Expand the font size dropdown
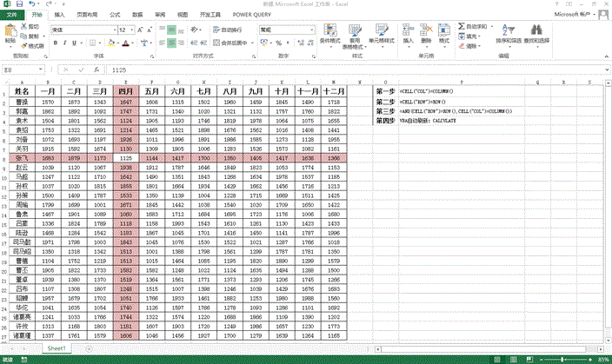The height and width of the screenshot is (364, 612). 130,30
